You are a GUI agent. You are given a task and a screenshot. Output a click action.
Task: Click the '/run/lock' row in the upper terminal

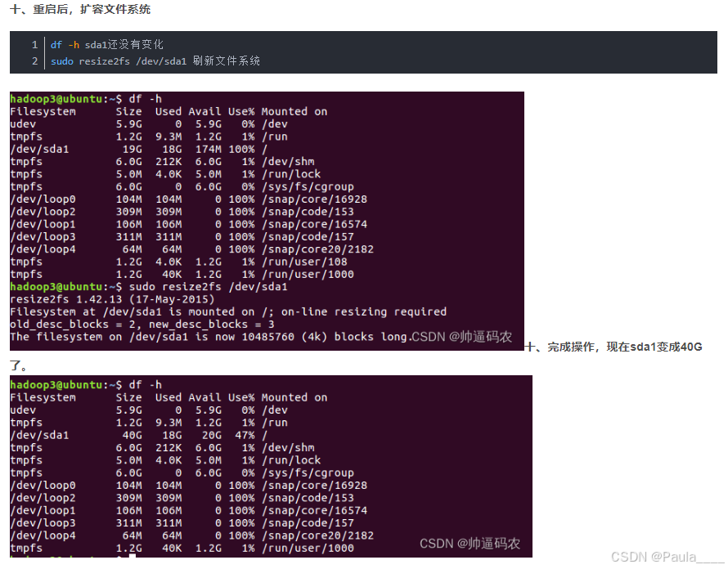(165, 174)
